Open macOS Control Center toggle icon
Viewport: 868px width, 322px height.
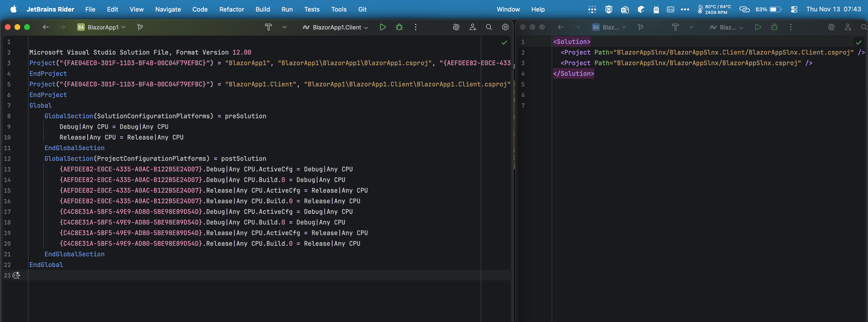click(794, 9)
